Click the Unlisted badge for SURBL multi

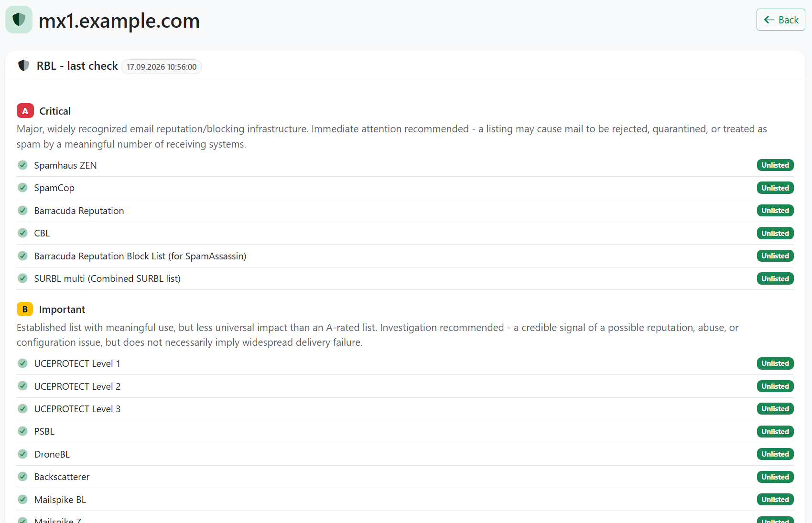pyautogui.click(x=775, y=278)
